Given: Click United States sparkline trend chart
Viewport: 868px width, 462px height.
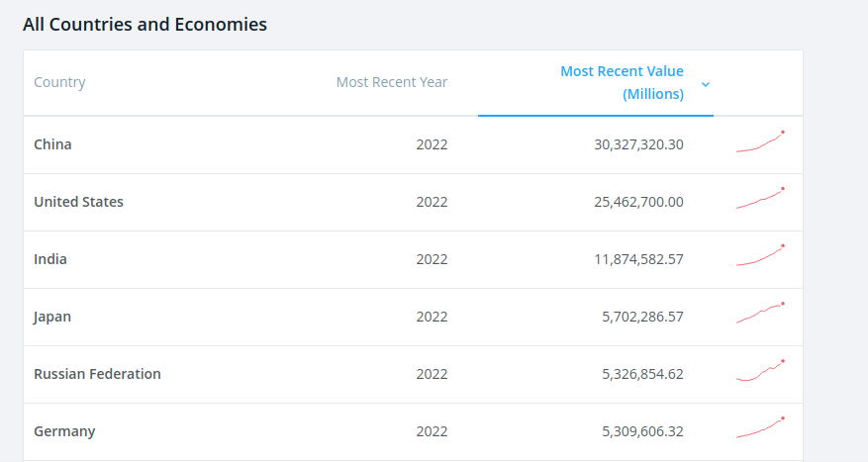Looking at the screenshot, I should (x=760, y=200).
